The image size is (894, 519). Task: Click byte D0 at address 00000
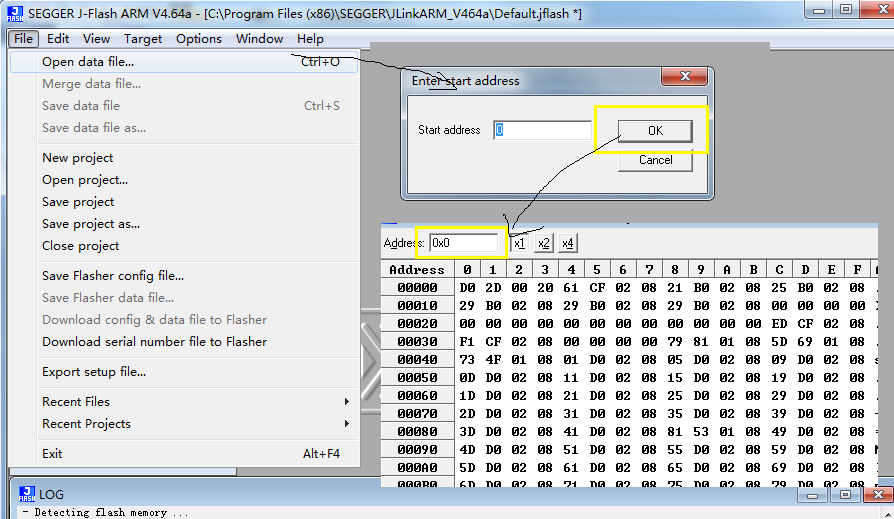point(468,288)
